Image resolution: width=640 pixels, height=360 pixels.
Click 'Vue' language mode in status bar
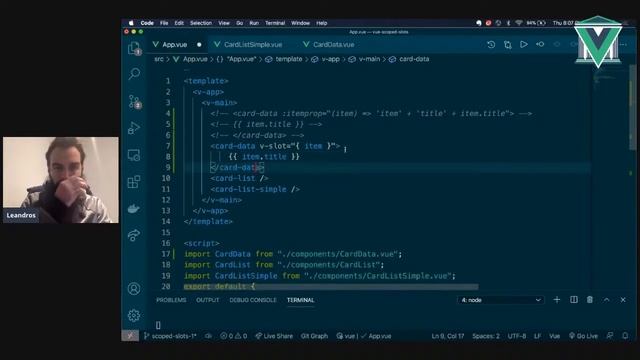click(x=554, y=336)
